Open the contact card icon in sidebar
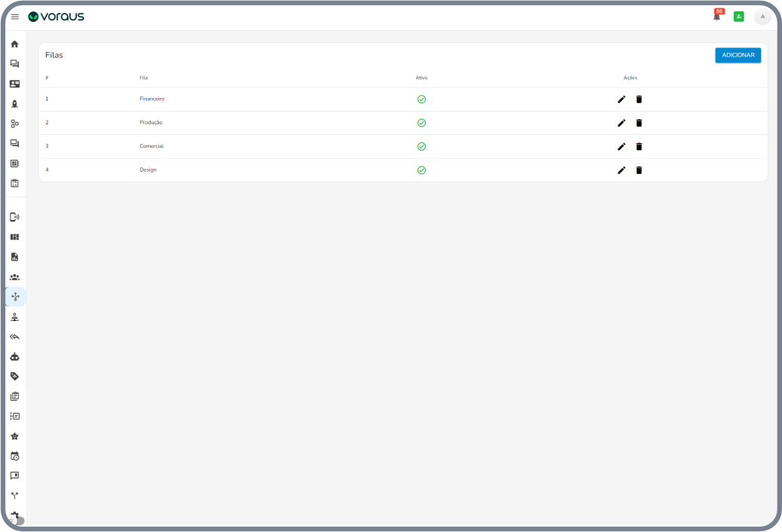 14,84
